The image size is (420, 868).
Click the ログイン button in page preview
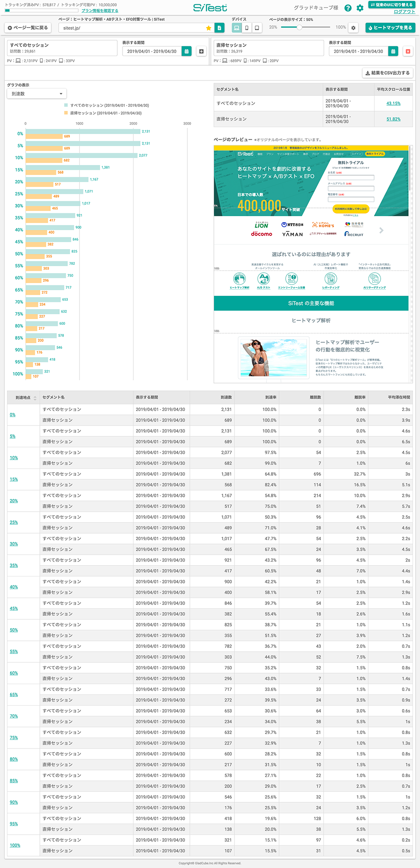point(357,154)
